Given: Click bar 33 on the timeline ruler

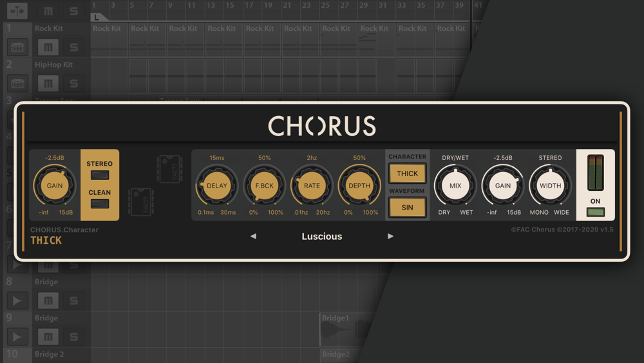Looking at the screenshot, I should click(x=402, y=5).
